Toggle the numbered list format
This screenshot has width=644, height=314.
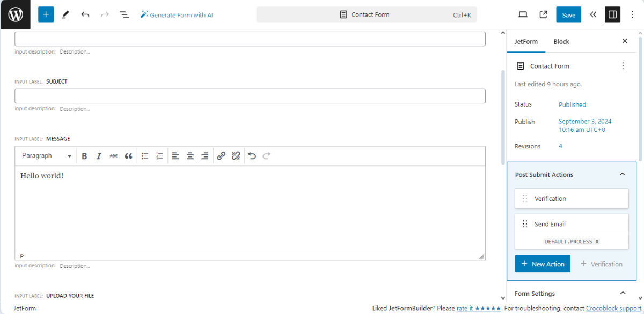tap(159, 155)
